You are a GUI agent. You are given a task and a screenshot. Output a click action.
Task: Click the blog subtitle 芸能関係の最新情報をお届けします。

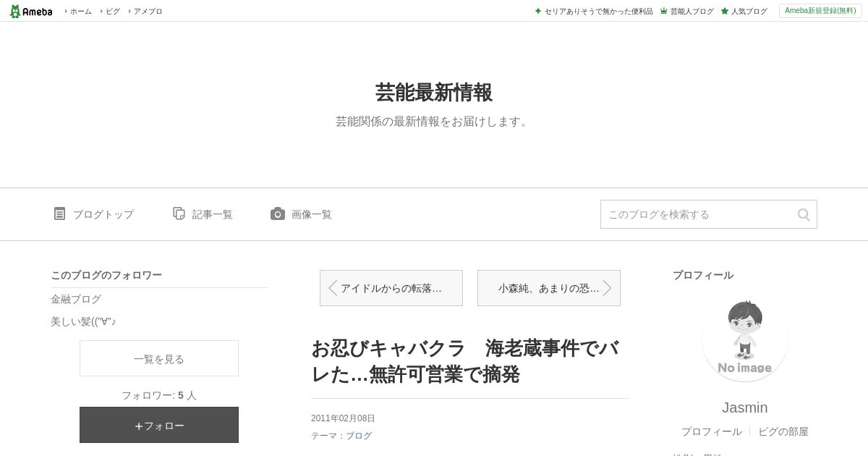(x=434, y=122)
